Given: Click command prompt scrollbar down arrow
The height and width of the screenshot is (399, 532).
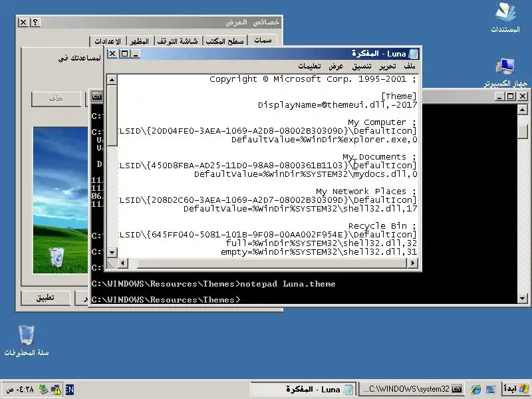Looking at the screenshot, I should (522, 299).
